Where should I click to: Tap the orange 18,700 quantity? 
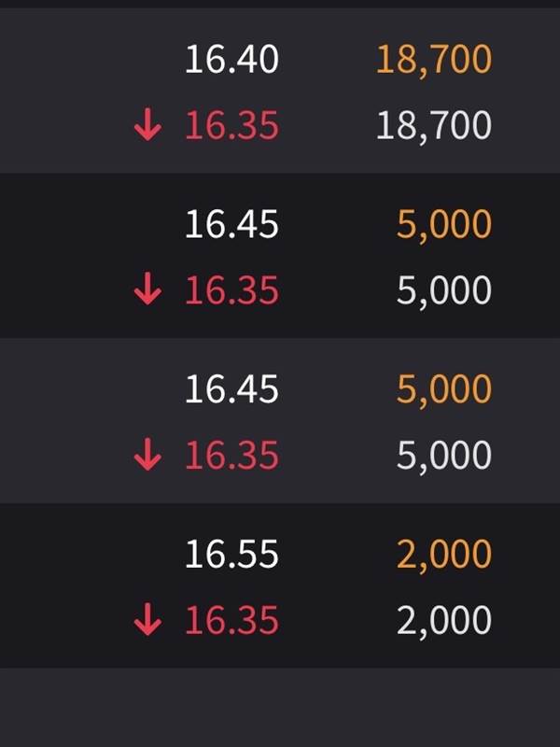434,61
